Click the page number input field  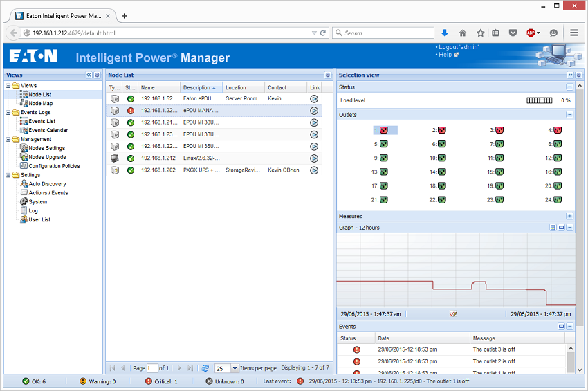tap(152, 368)
